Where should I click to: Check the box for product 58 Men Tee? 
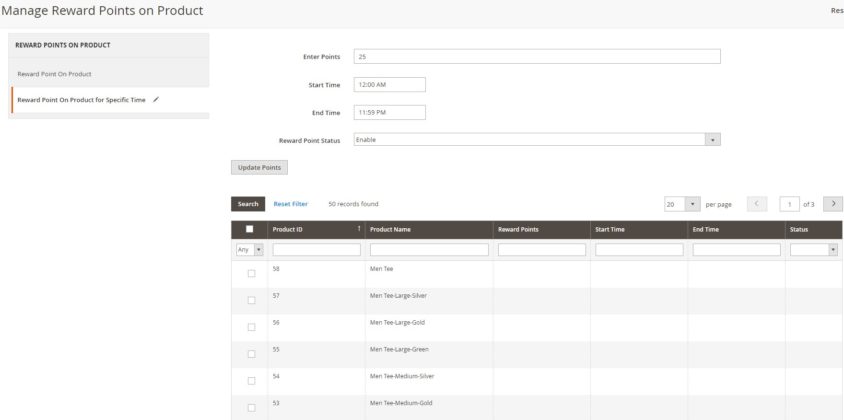pos(251,274)
